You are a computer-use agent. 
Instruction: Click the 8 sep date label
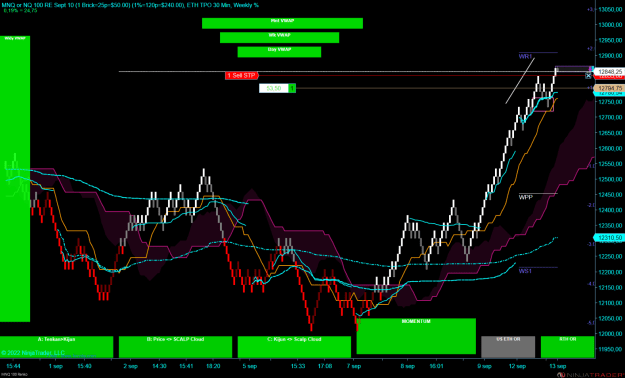point(407,366)
